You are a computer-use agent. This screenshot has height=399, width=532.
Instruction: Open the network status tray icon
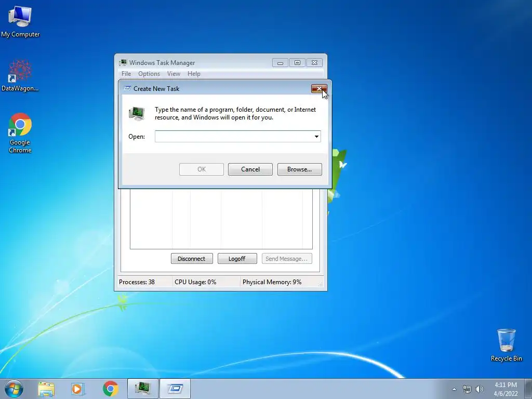point(467,389)
